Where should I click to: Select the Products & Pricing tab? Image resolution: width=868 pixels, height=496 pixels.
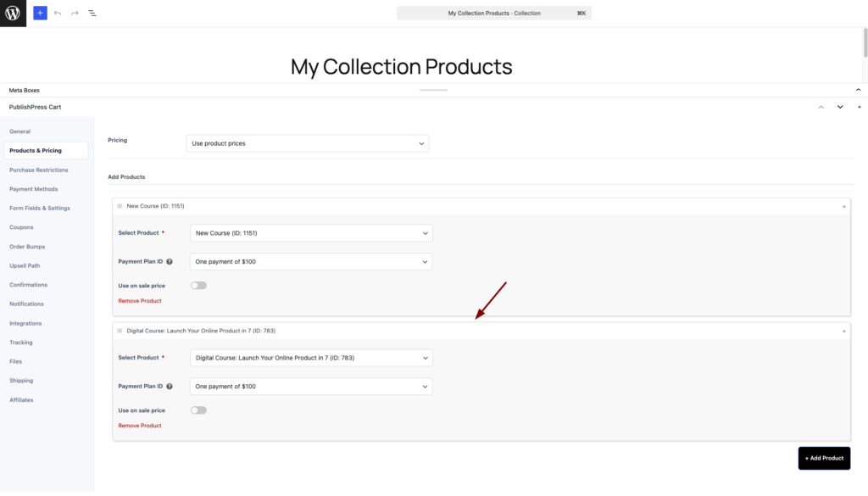pos(46,151)
